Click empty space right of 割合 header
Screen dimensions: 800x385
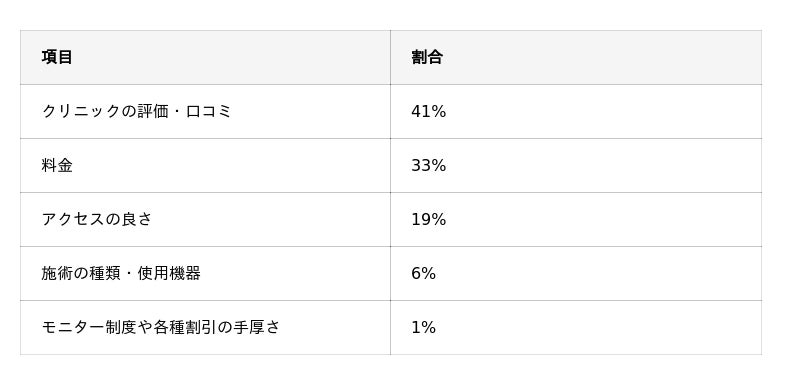click(x=602, y=57)
